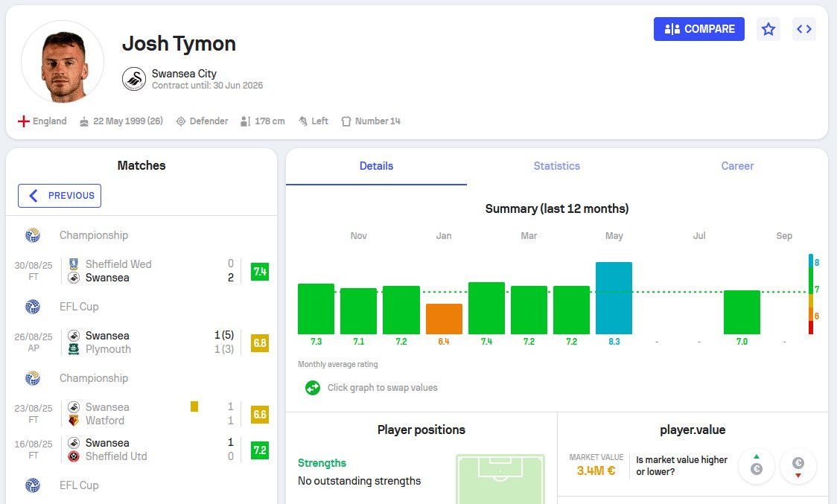Open 6.6 rating for Watford match
The width and height of the screenshot is (837, 504).
(260, 415)
